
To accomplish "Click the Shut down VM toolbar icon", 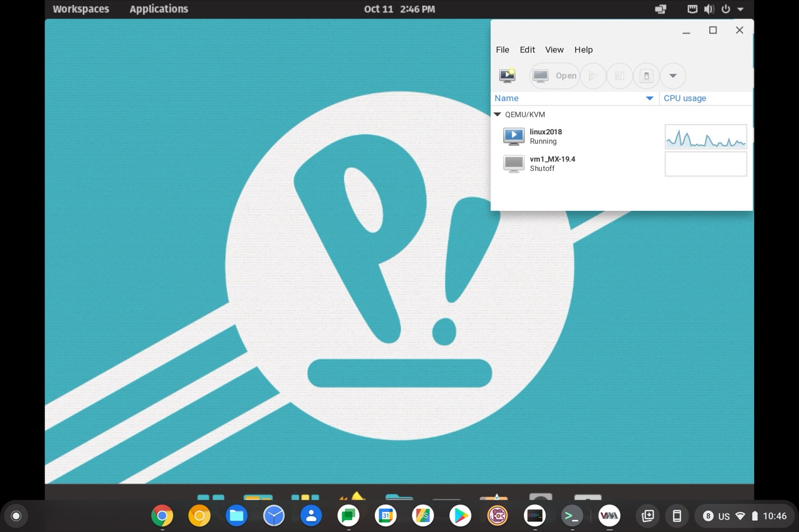I will coord(645,75).
